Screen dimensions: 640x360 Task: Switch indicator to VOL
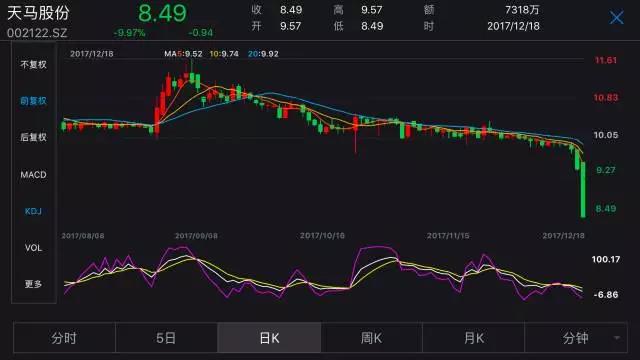click(x=33, y=248)
